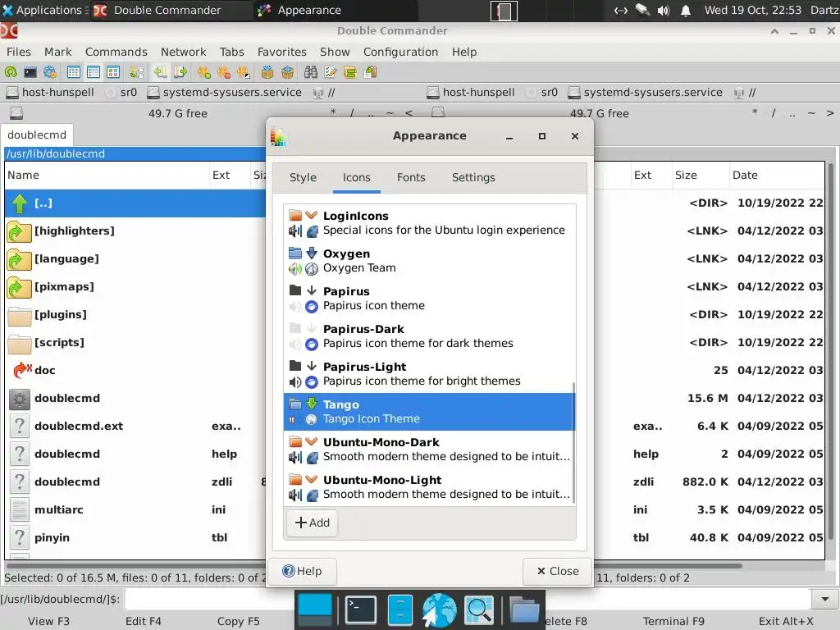Go to next history entry icon
The image size is (840, 630).
180,72
